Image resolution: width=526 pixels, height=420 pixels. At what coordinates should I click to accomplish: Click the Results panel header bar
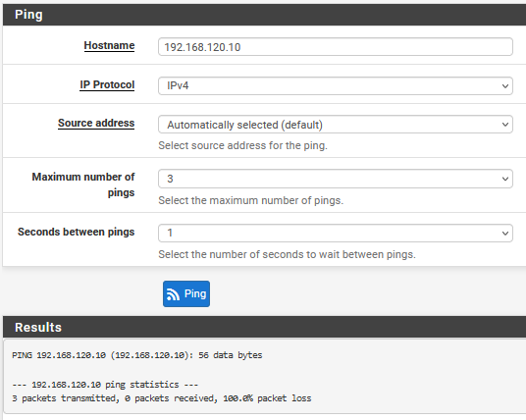click(x=264, y=327)
